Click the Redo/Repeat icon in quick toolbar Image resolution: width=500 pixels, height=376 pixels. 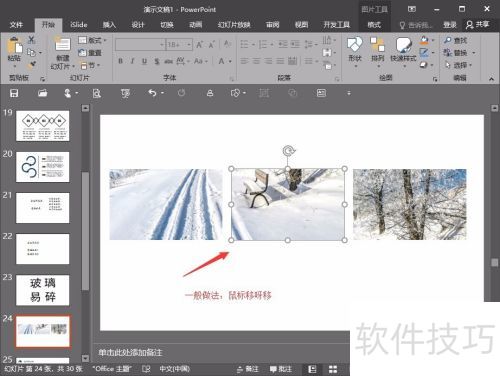pos(181,93)
